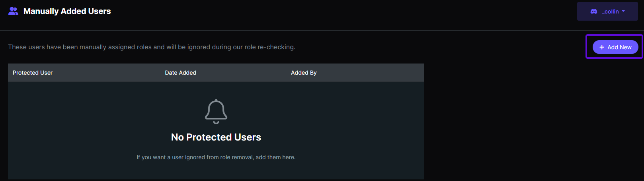Viewport: 644px width, 181px height.
Task: Click the No Protected Users heading
Action: 216,137
